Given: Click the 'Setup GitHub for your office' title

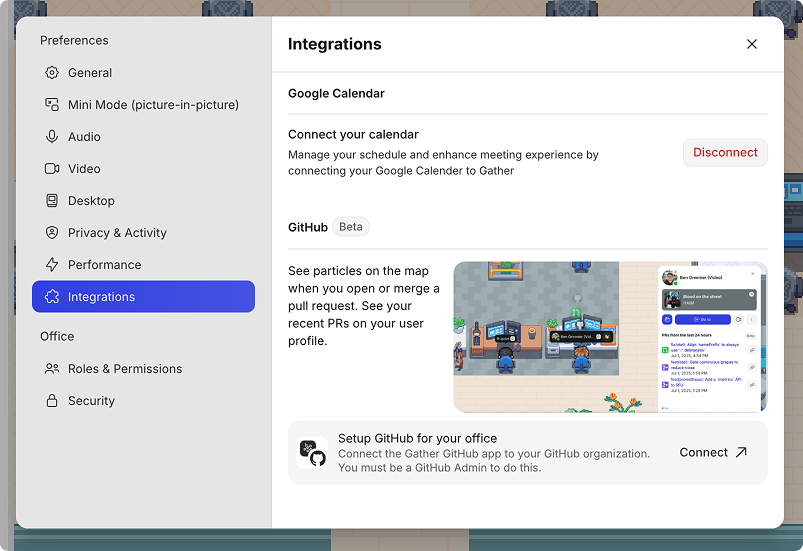Looking at the screenshot, I should coord(417,438).
